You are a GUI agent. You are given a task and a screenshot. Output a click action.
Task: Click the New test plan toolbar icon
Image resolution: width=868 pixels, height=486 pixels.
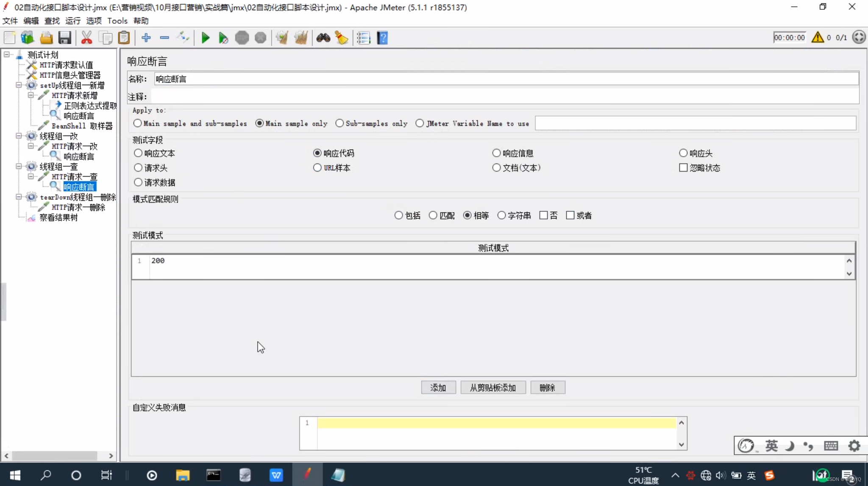tap(10, 38)
